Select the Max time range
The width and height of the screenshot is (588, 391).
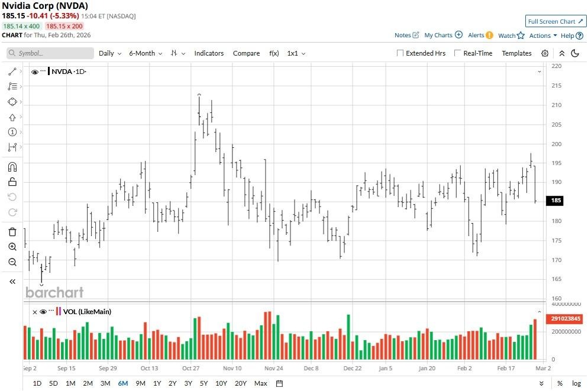click(261, 383)
